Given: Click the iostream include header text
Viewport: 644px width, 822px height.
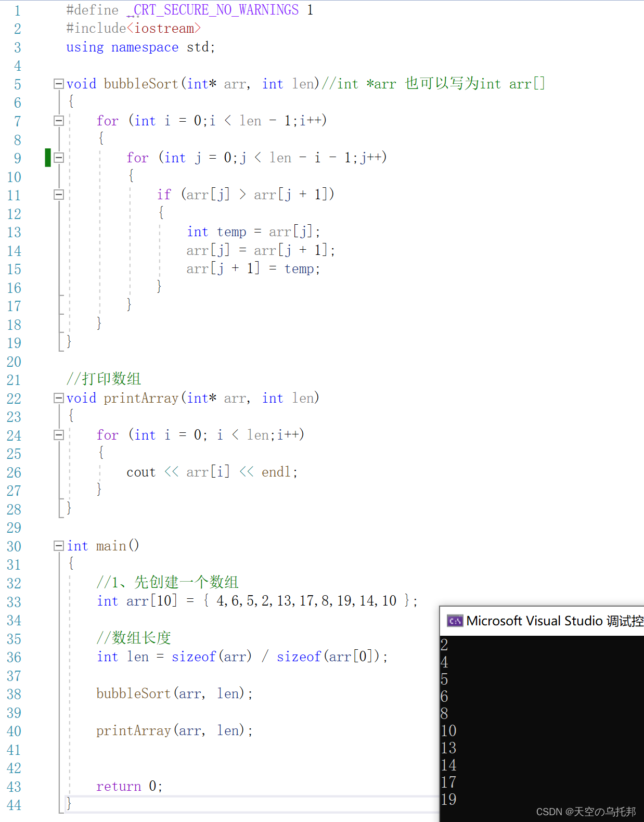Looking at the screenshot, I should pyautogui.click(x=164, y=29).
